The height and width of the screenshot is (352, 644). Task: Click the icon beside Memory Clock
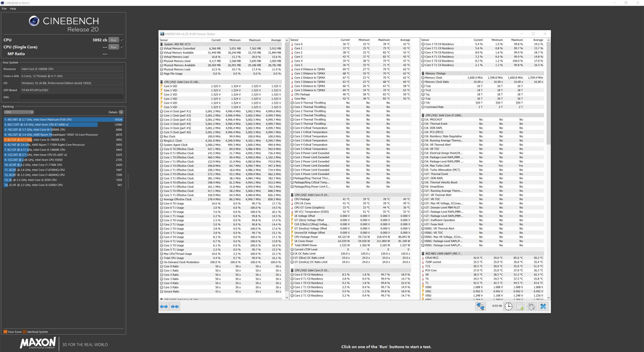[423, 78]
